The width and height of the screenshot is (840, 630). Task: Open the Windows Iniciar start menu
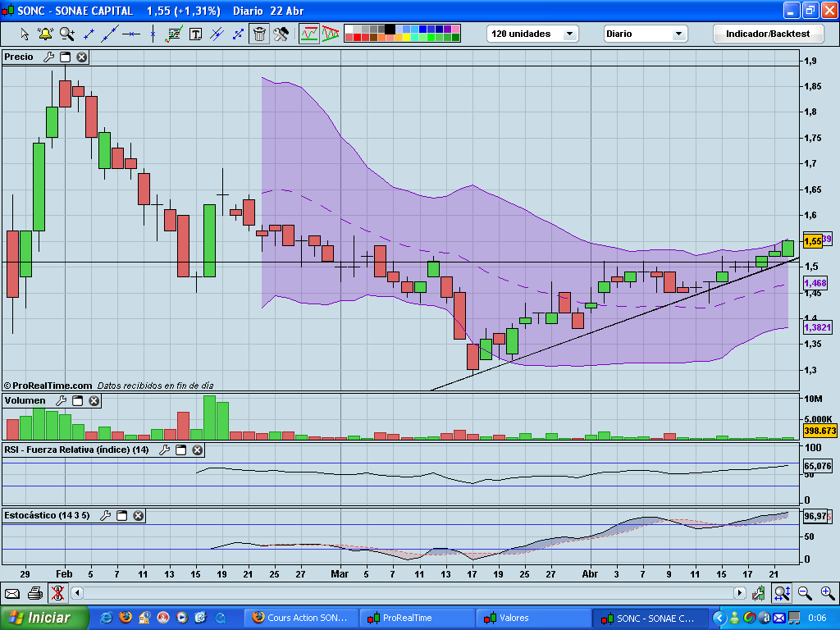[x=41, y=618]
